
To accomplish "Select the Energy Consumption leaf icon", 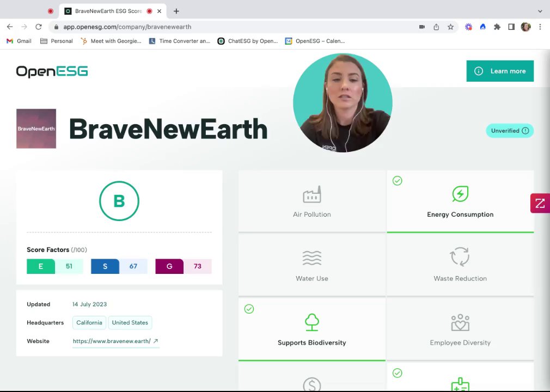I will click(460, 194).
